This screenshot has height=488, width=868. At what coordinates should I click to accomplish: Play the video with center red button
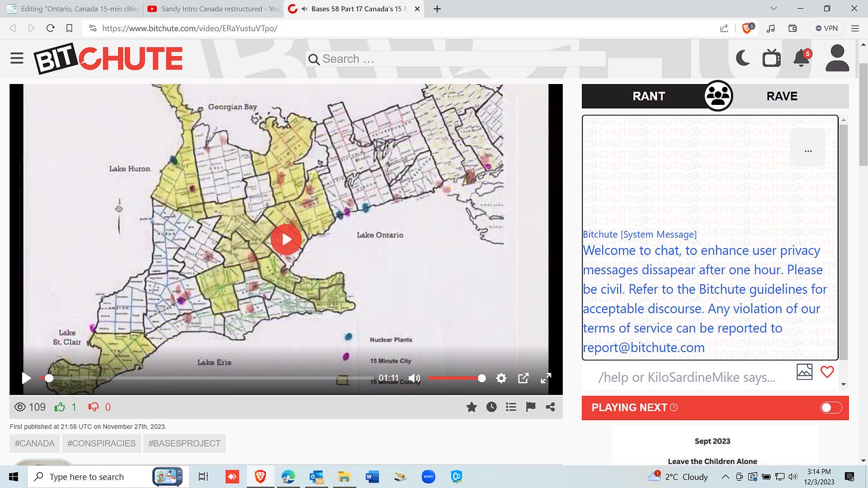(286, 240)
